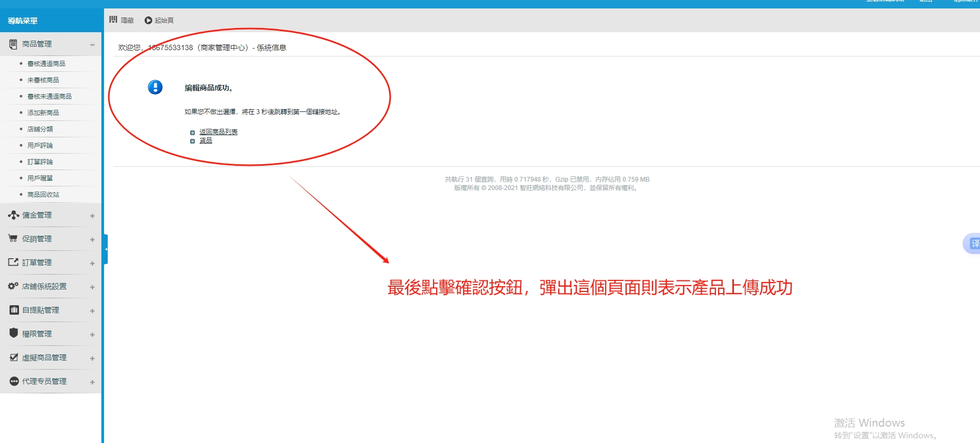This screenshot has height=443, width=980.
Task: Open 添加新商品 in the sidebar
Action: tap(43, 113)
